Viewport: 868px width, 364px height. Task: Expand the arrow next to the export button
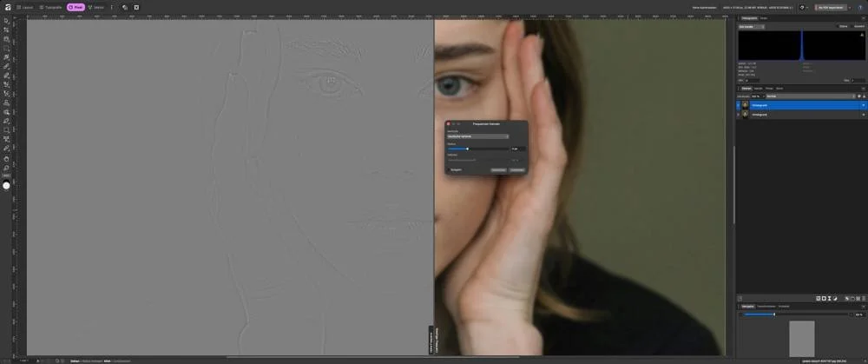[x=851, y=8]
